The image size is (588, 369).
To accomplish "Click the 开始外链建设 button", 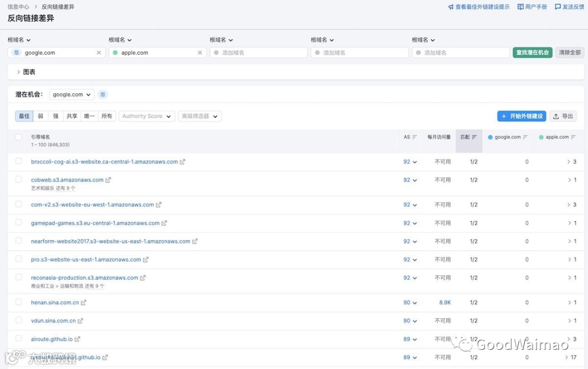I will pos(522,116).
